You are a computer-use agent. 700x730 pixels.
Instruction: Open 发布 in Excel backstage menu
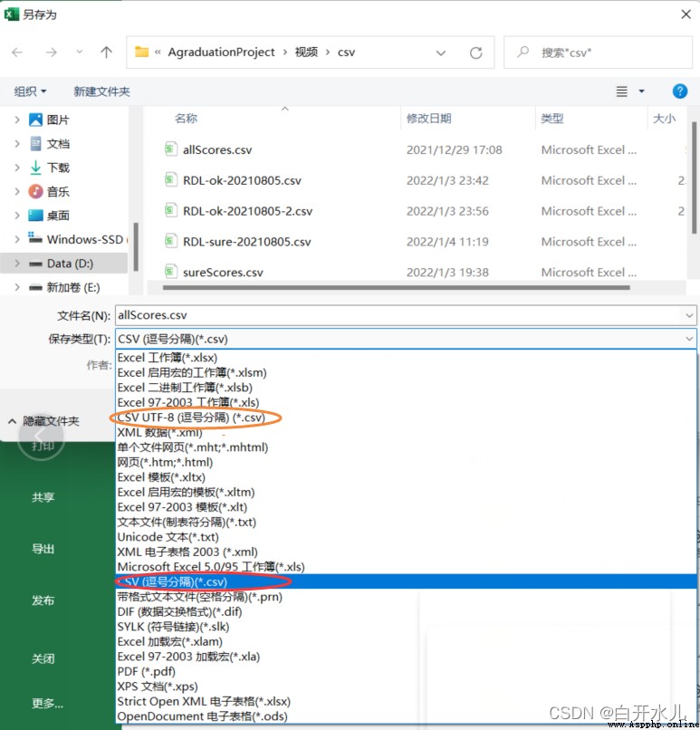point(43,600)
